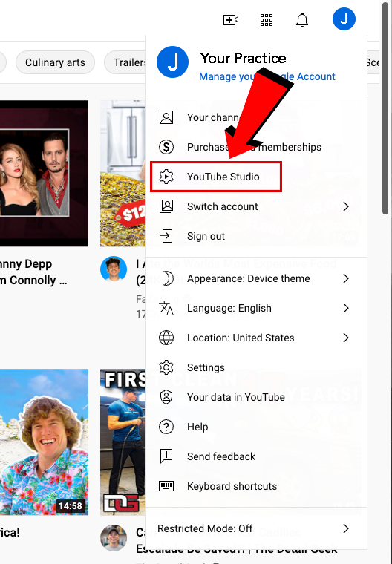Open Language: English option
Viewport: 392px width, 564px height.
point(256,308)
